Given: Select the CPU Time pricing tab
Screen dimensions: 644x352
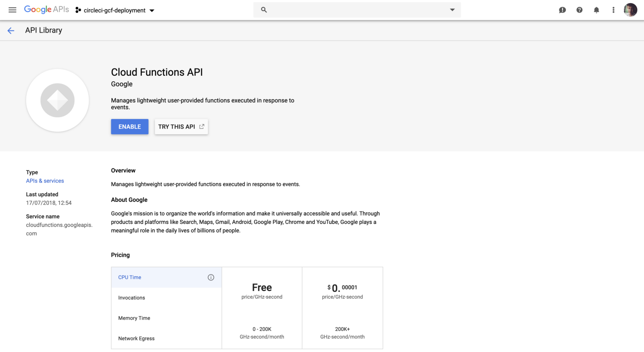Looking at the screenshot, I should pyautogui.click(x=167, y=277).
